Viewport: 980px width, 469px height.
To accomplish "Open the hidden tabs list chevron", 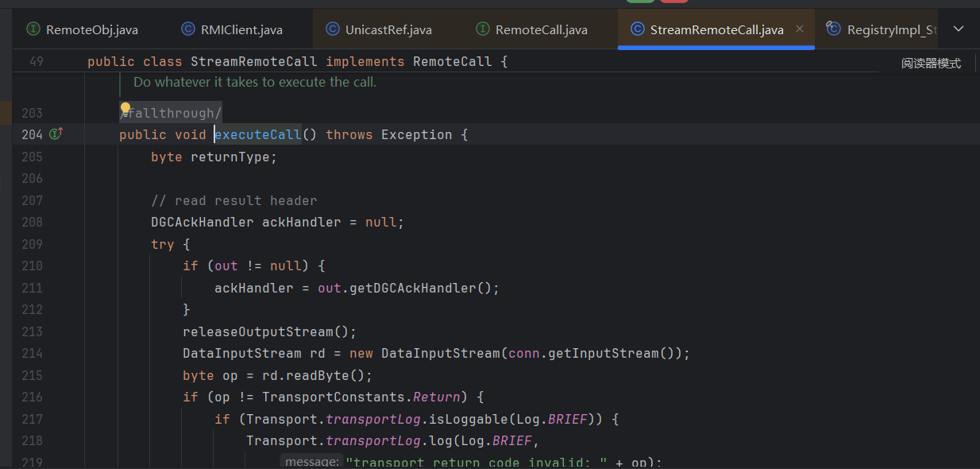I will click(958, 29).
